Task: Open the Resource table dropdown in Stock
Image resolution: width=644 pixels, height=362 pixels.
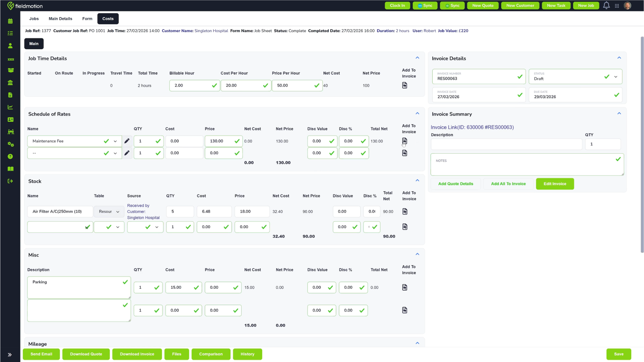Action: coord(109,212)
